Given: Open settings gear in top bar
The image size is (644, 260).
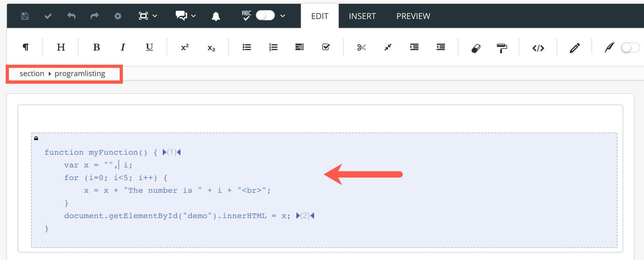Looking at the screenshot, I should point(118,16).
